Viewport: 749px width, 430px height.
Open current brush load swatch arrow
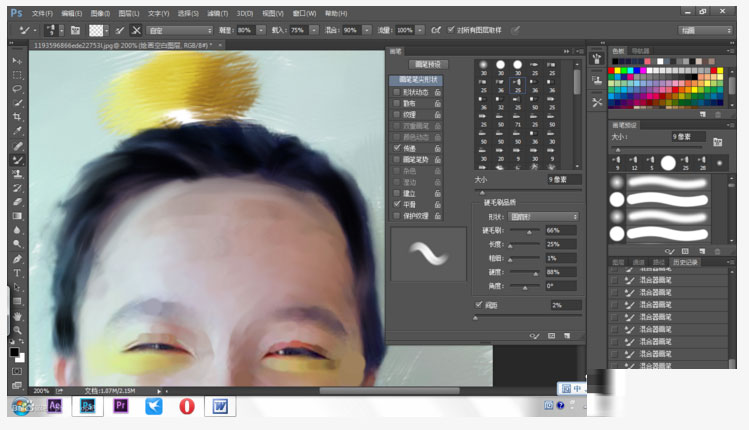click(107, 31)
